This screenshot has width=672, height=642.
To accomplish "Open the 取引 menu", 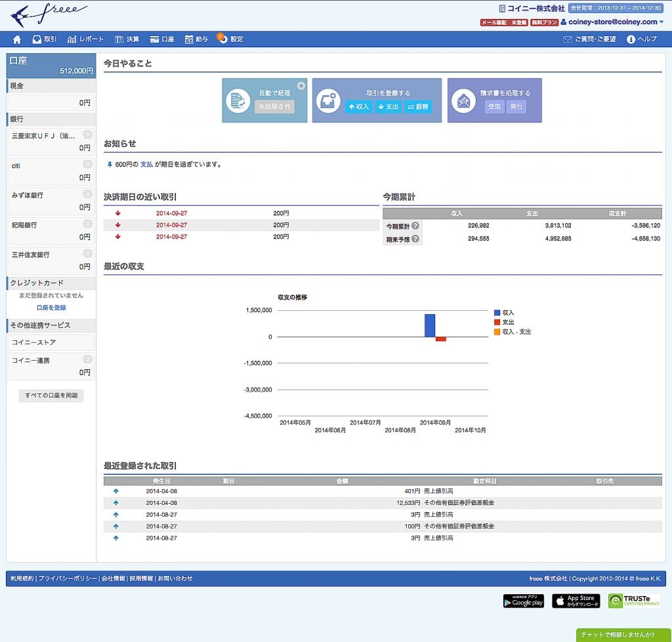I will click(44, 39).
